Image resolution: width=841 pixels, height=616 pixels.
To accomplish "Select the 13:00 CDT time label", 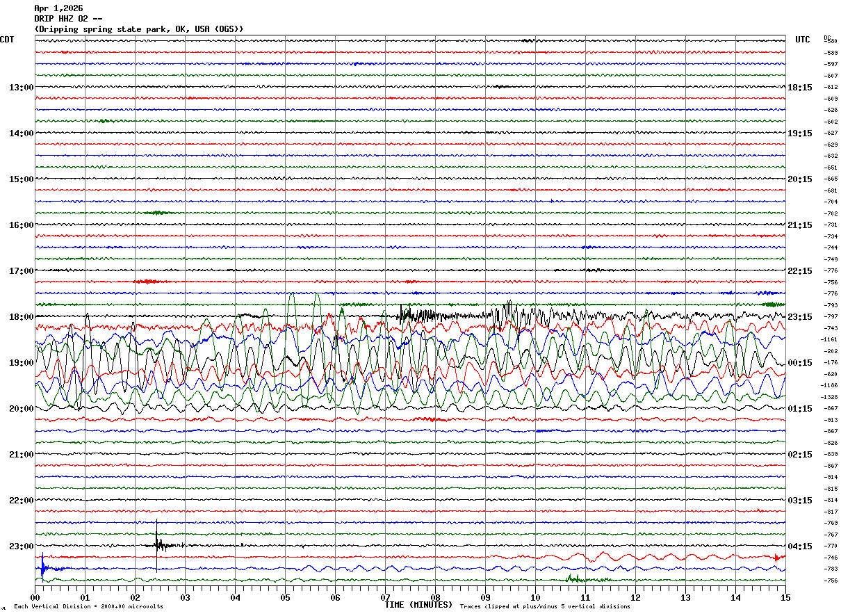I will click(22, 88).
